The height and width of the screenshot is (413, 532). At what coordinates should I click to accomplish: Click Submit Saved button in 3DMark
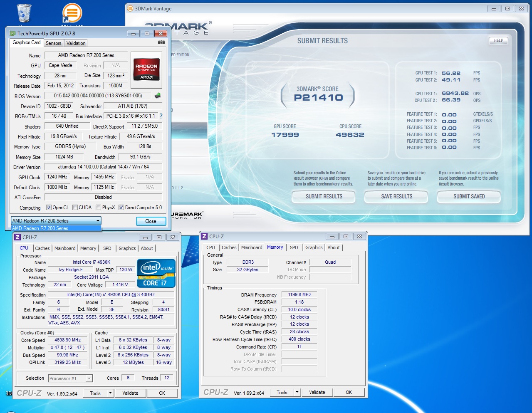[x=469, y=197]
